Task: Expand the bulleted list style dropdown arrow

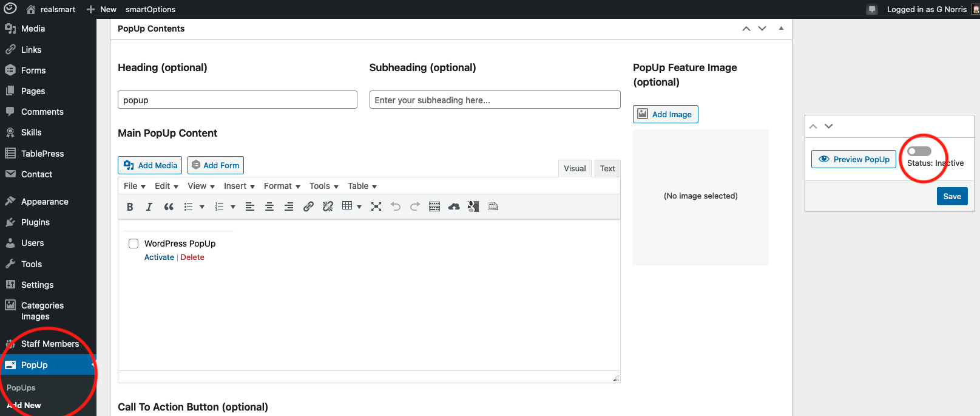Action: (202, 207)
